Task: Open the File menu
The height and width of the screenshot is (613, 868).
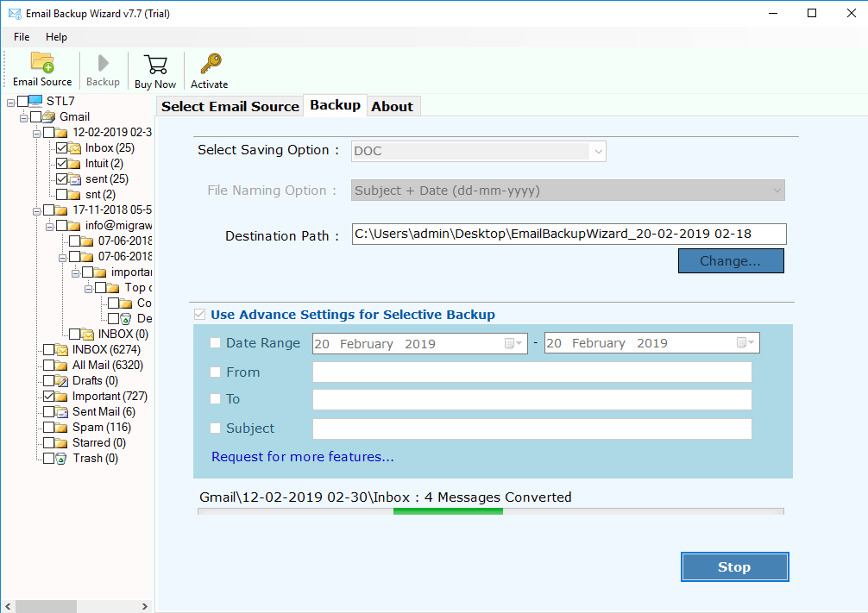Action: (22, 37)
